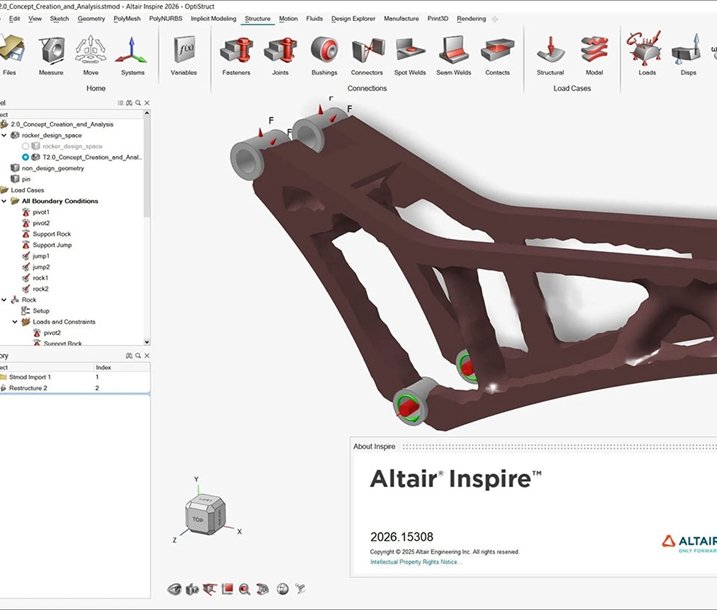
Task: Close the History browser panel
Action: pos(147,355)
